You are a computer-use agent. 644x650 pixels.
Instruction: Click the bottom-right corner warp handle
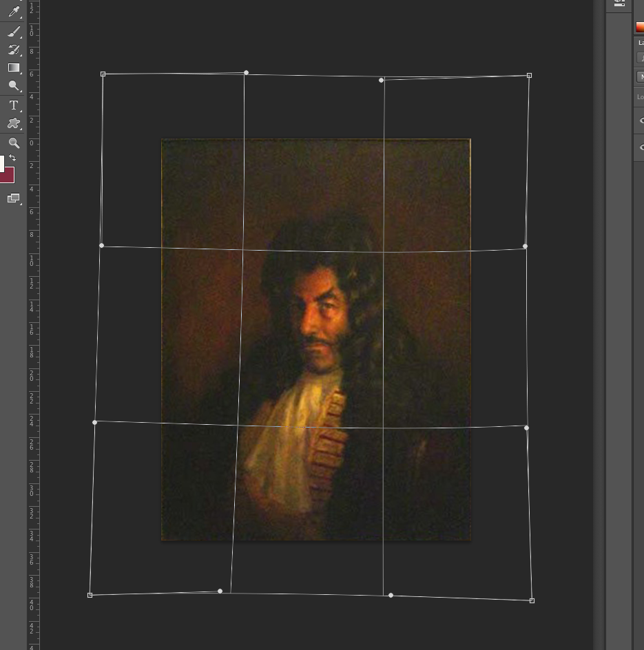[532, 600]
